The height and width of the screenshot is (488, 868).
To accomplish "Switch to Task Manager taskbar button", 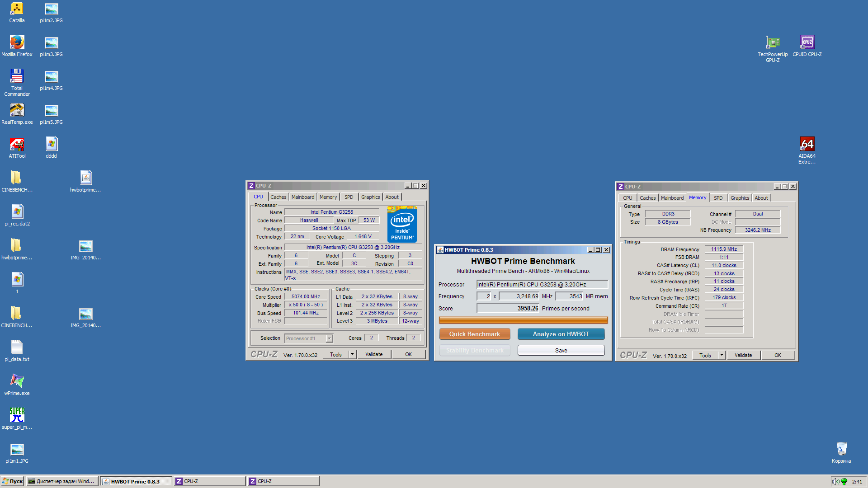I will 62,481.
